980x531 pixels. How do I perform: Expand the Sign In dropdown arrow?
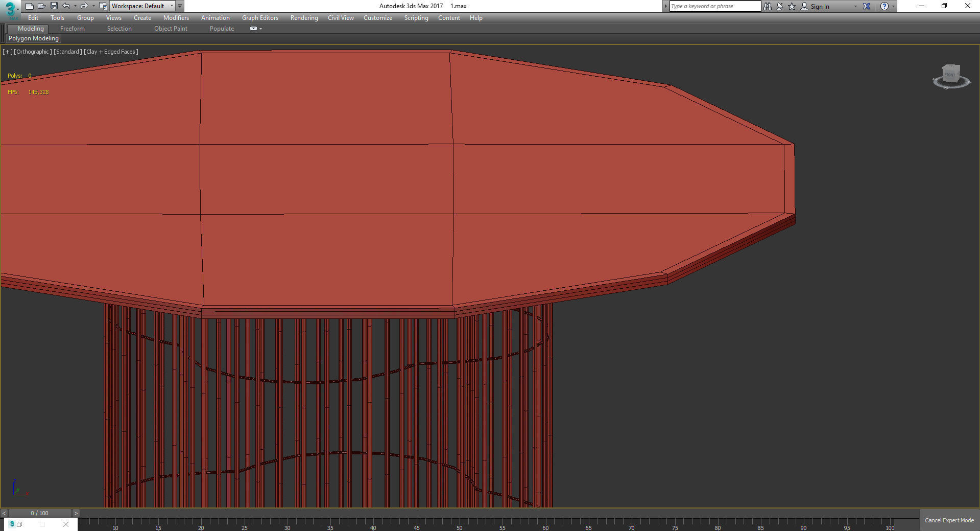855,7
